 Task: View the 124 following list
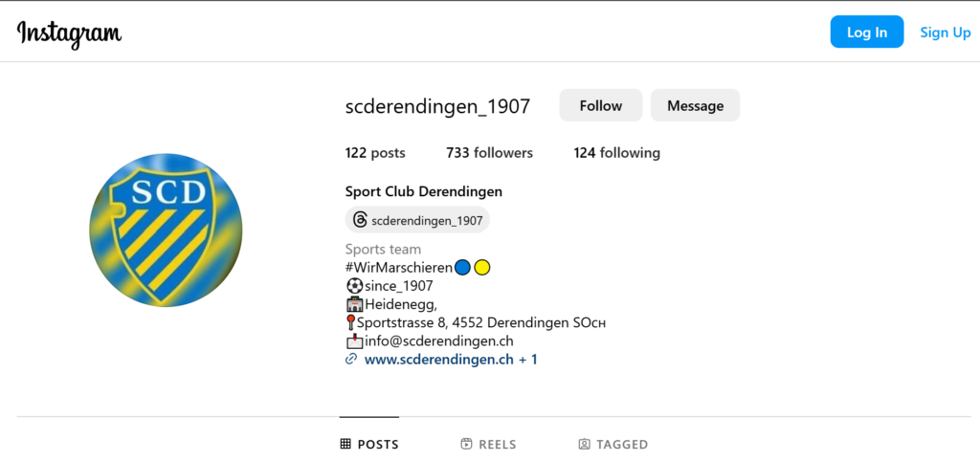pos(616,153)
